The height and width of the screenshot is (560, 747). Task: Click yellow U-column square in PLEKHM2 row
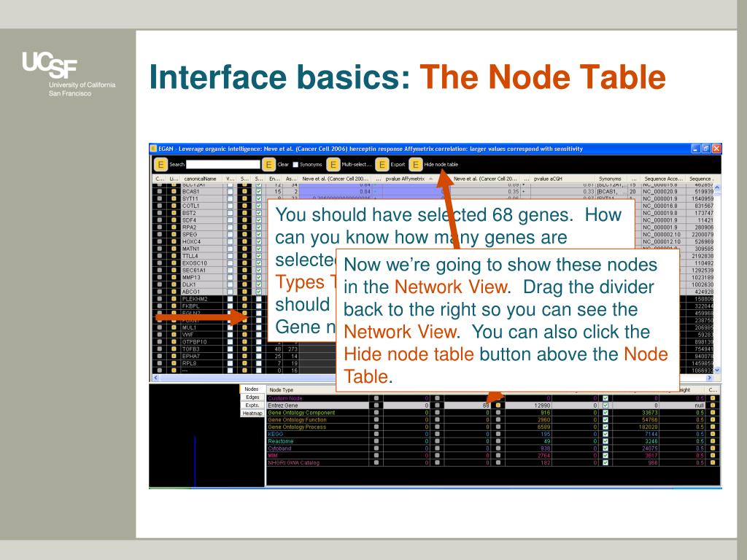(174, 299)
